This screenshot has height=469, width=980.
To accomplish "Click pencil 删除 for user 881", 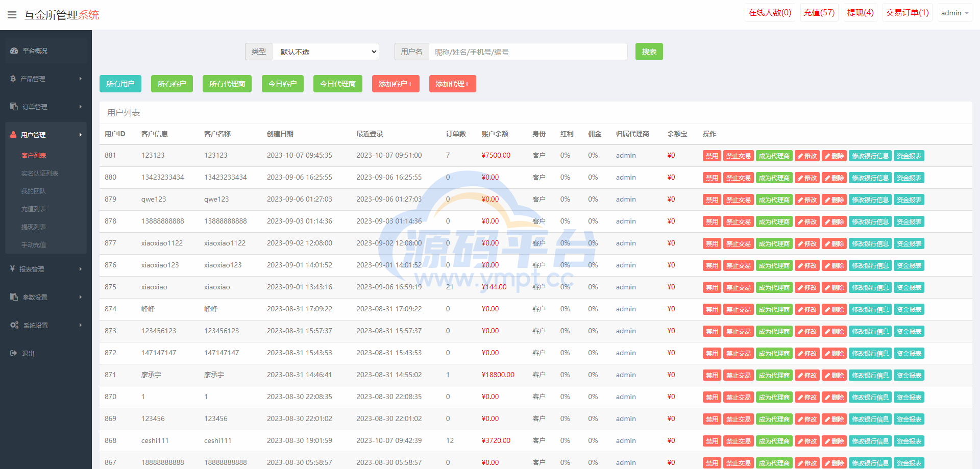I will click(x=834, y=156).
